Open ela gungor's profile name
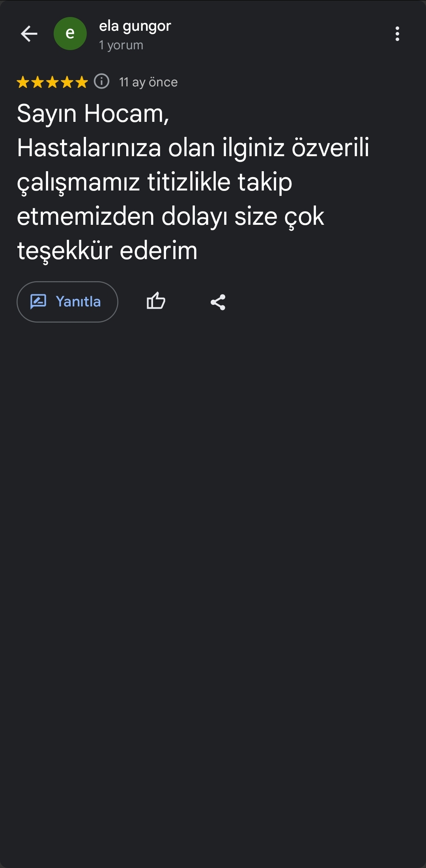Screen dimensions: 426x868 pos(135,26)
